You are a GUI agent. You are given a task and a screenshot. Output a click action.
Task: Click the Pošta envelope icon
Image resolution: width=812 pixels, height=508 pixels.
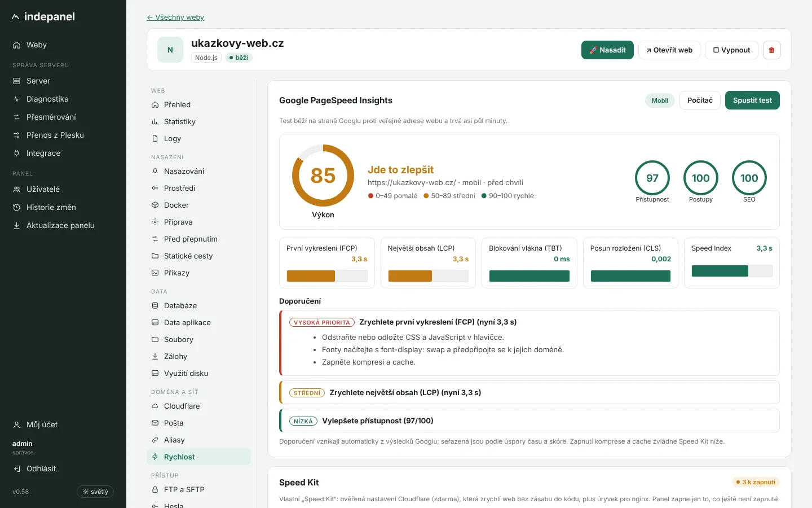coord(155,423)
